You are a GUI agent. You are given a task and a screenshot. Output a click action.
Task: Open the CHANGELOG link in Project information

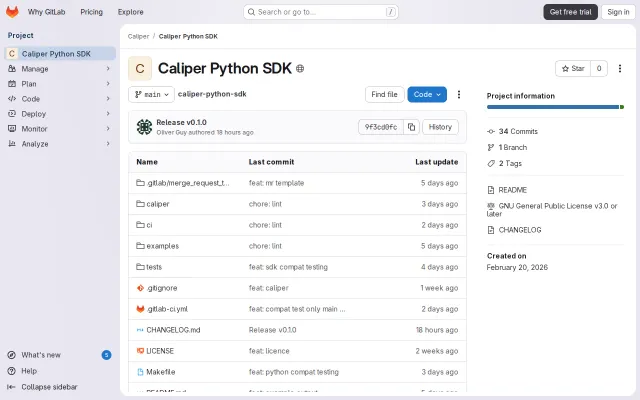pos(520,230)
